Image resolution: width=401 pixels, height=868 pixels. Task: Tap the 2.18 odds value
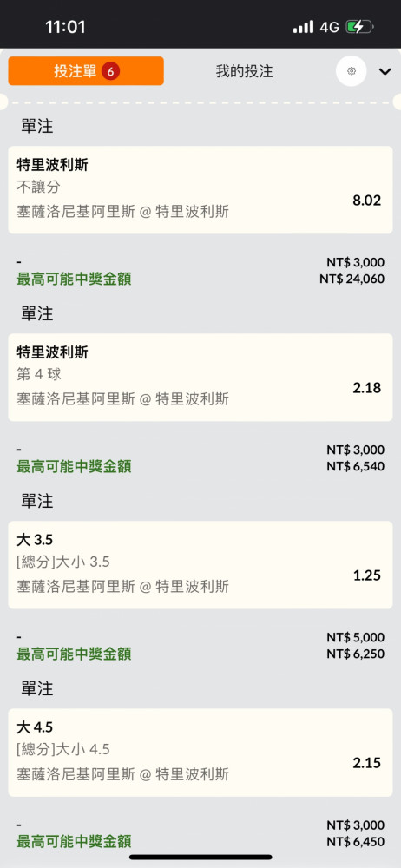366,388
